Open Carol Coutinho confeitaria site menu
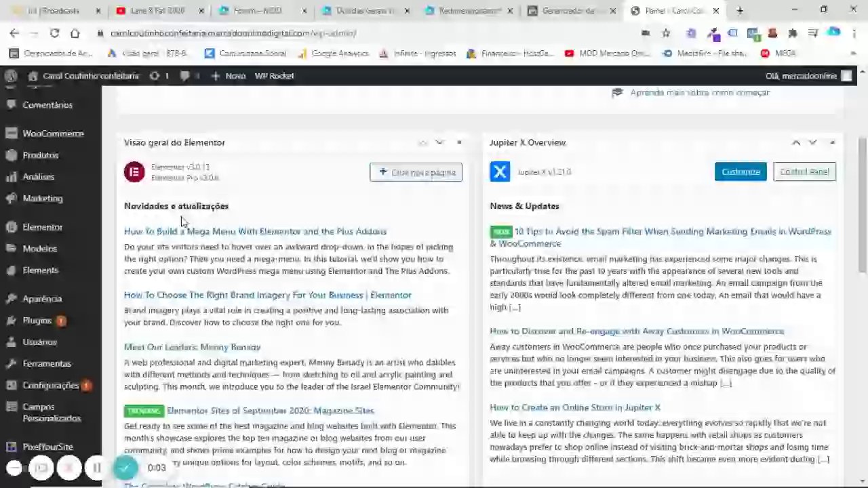Viewport: 868px width, 488px height. point(84,76)
